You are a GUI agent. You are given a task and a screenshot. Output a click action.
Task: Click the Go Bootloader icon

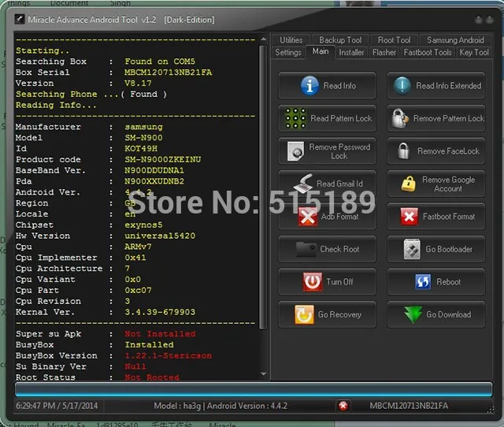[412, 249]
